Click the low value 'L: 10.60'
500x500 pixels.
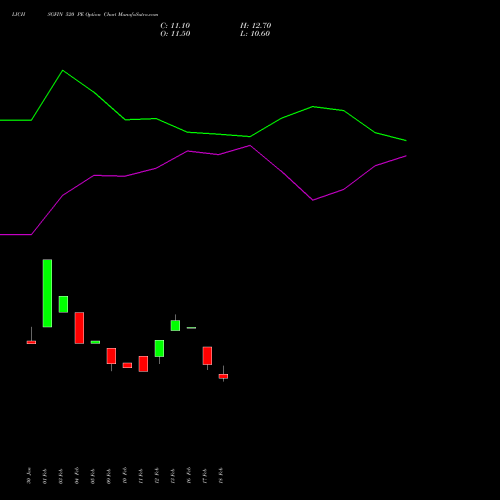(x=255, y=34)
